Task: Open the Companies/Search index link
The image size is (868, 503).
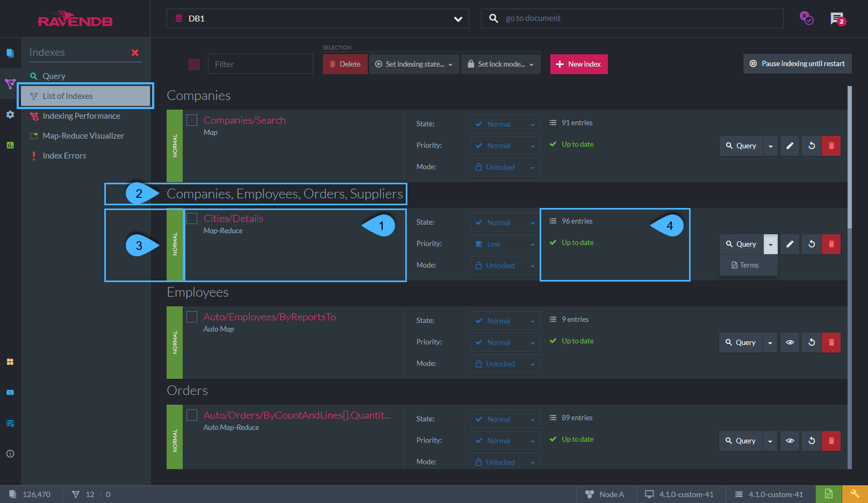Action: point(245,120)
